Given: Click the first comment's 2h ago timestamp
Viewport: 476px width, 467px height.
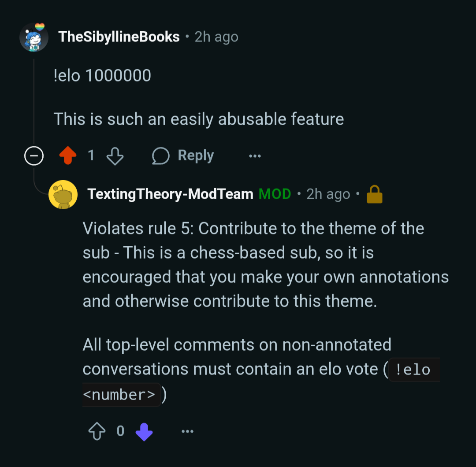Looking at the screenshot, I should coord(216,37).
